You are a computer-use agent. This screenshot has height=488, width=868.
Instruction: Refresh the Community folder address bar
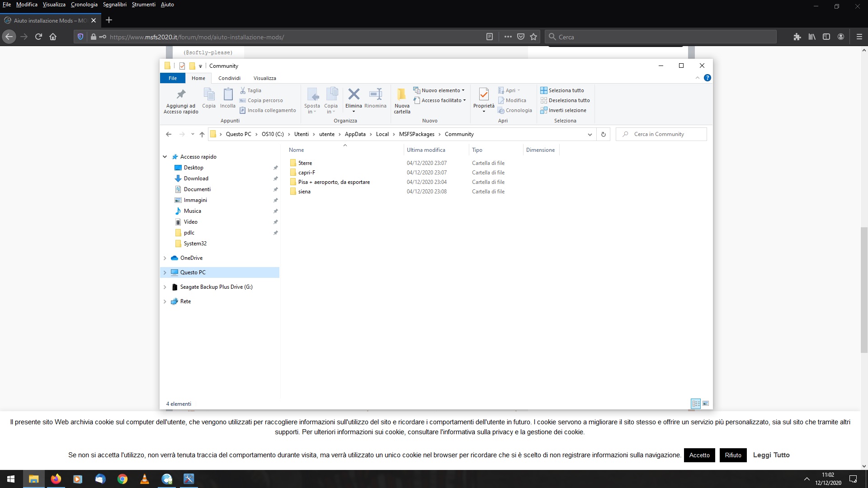pyautogui.click(x=603, y=134)
